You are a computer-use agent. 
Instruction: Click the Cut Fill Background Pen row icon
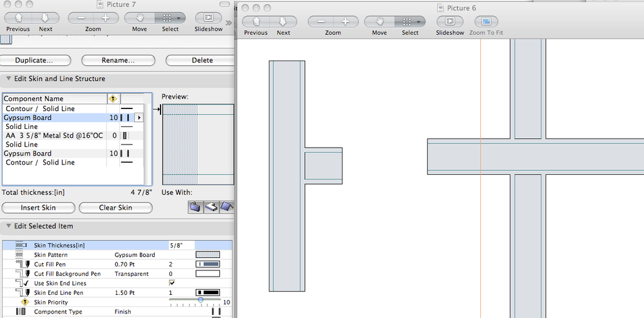(x=22, y=273)
